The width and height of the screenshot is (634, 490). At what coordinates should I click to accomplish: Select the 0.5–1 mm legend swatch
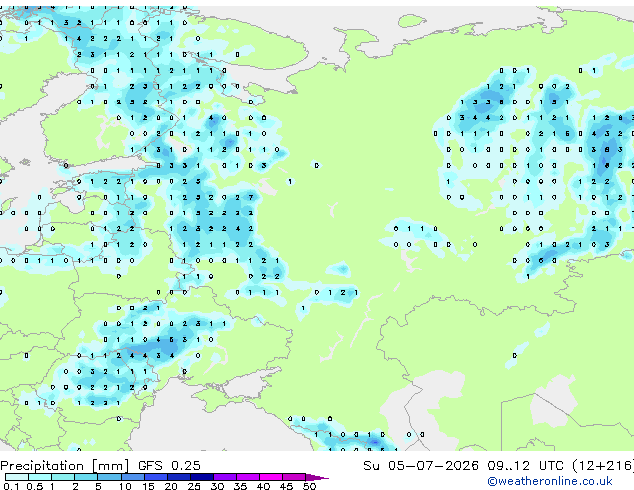tap(40, 477)
